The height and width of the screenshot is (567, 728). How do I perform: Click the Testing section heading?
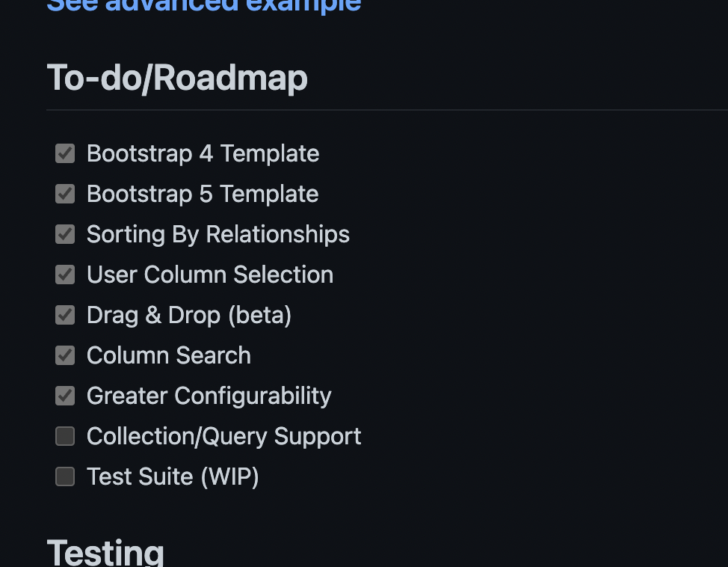(105, 552)
